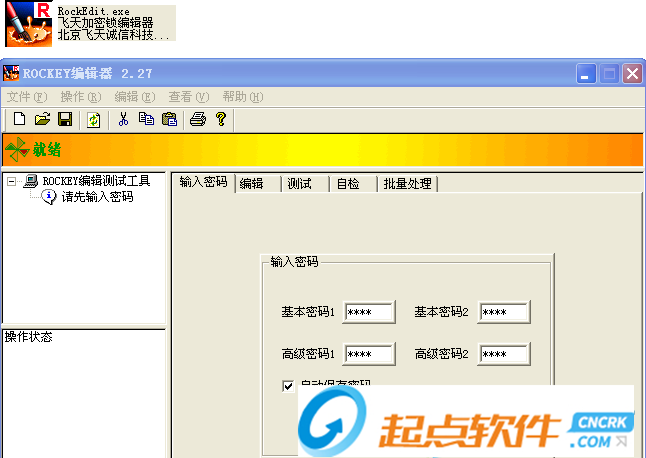The image size is (646, 458).
Task: Collapse the ROCKEY编辑测试工具 tree node
Action: 12,181
